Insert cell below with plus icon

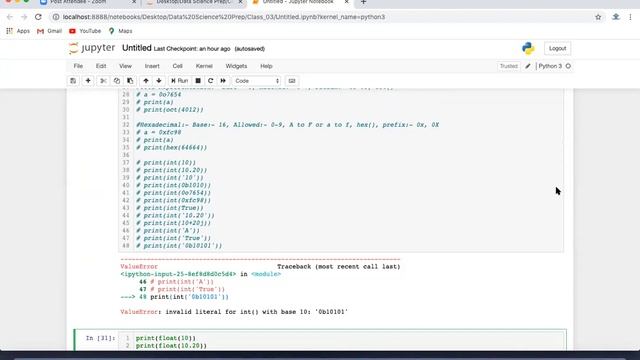(88, 81)
